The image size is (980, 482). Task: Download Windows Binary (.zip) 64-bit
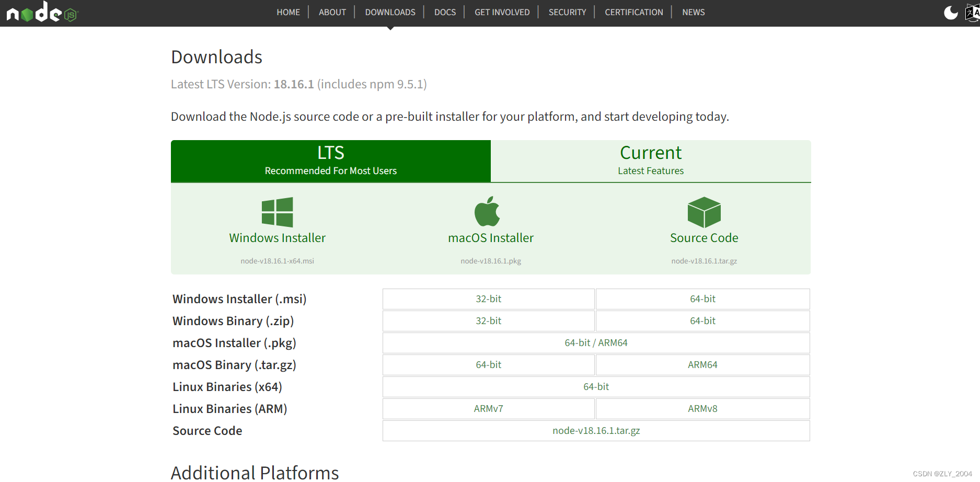[x=703, y=321]
